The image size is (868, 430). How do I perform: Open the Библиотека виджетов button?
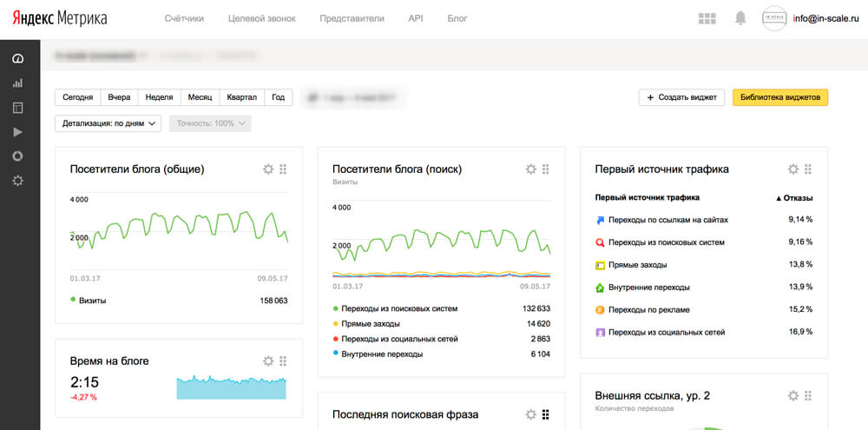pyautogui.click(x=780, y=97)
